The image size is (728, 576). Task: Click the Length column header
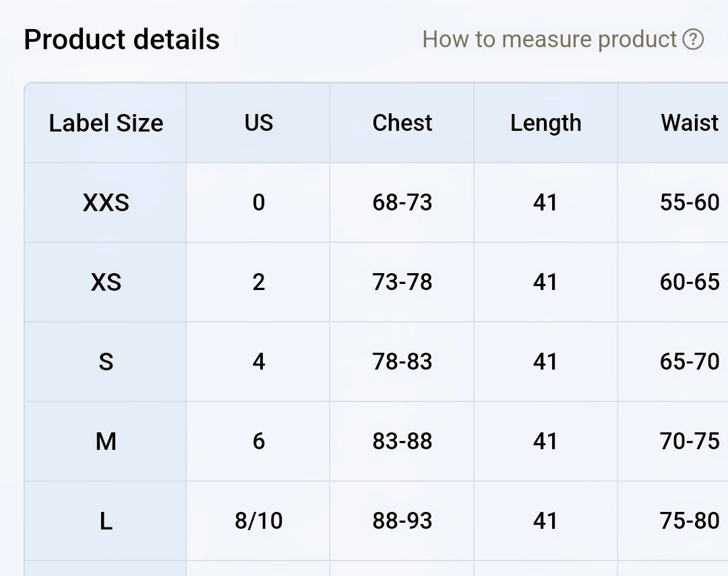545,123
